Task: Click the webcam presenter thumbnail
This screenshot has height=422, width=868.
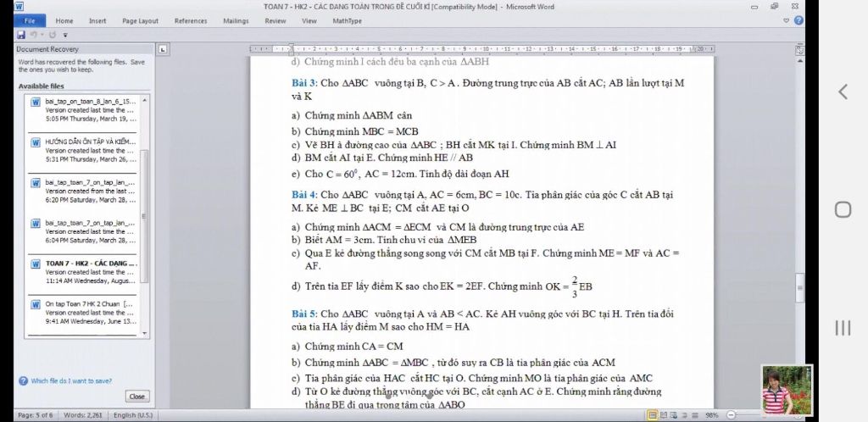Action: click(x=787, y=390)
